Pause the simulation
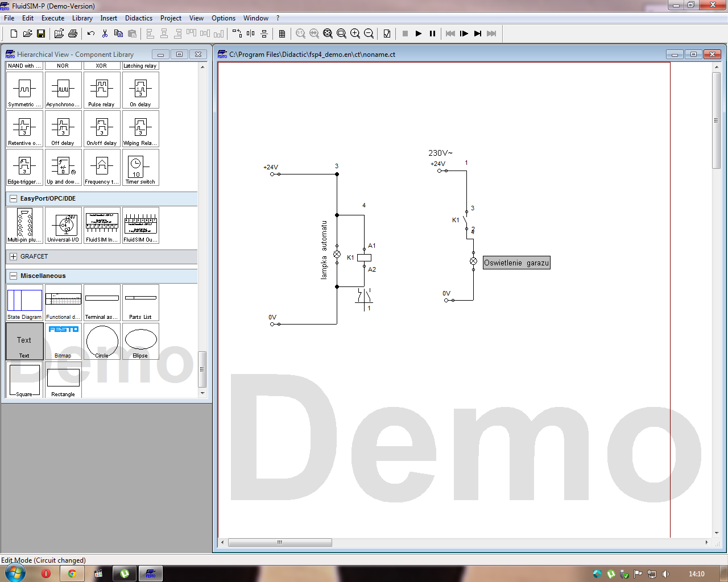The height and width of the screenshot is (582, 728). click(432, 34)
